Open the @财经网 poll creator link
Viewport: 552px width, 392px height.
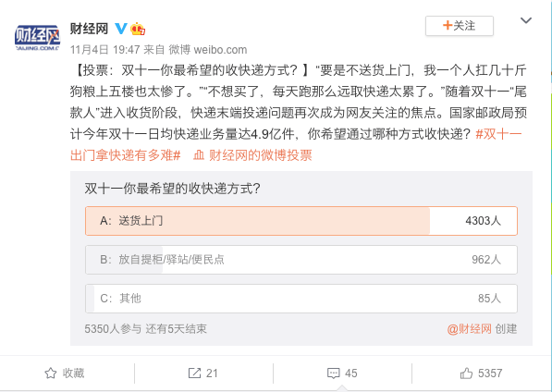click(x=469, y=329)
